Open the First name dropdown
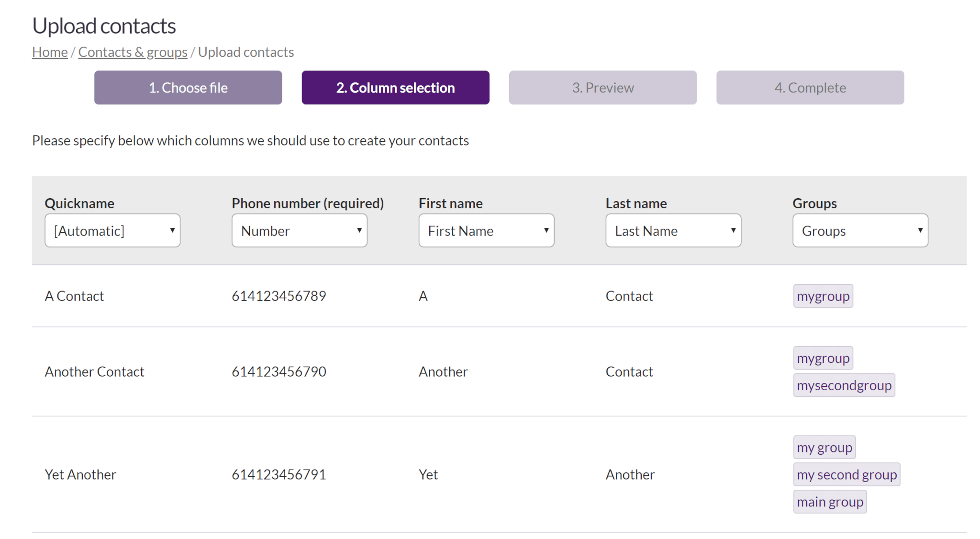The height and width of the screenshot is (539, 980). click(486, 230)
